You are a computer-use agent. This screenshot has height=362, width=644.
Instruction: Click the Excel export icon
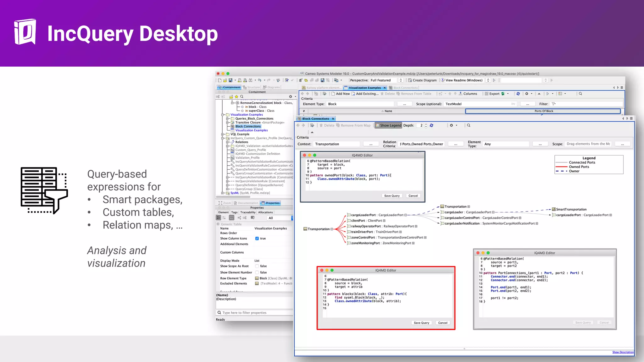[503, 94]
